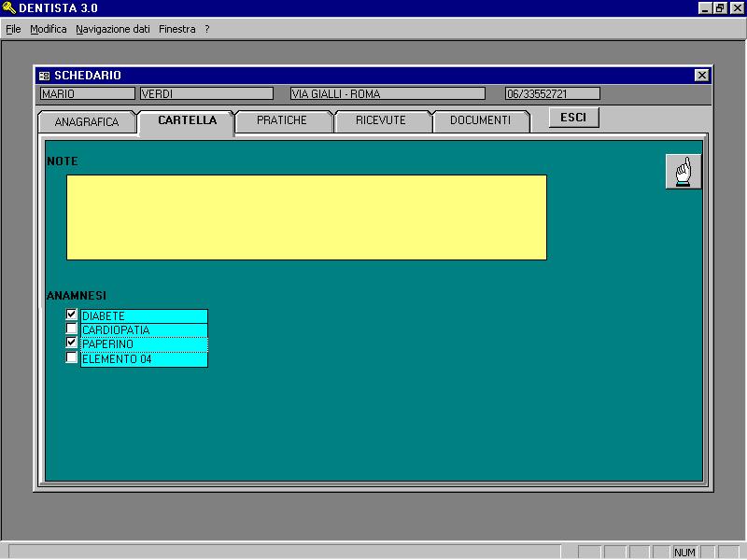This screenshot has height=560, width=747.
Task: Click the SCHEDARIO window form icon
Action: click(44, 76)
